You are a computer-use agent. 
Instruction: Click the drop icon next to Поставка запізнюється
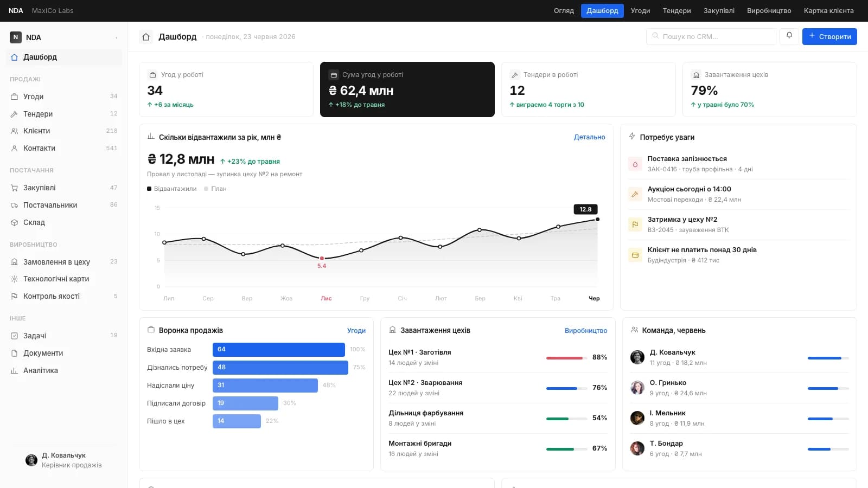[x=635, y=164]
